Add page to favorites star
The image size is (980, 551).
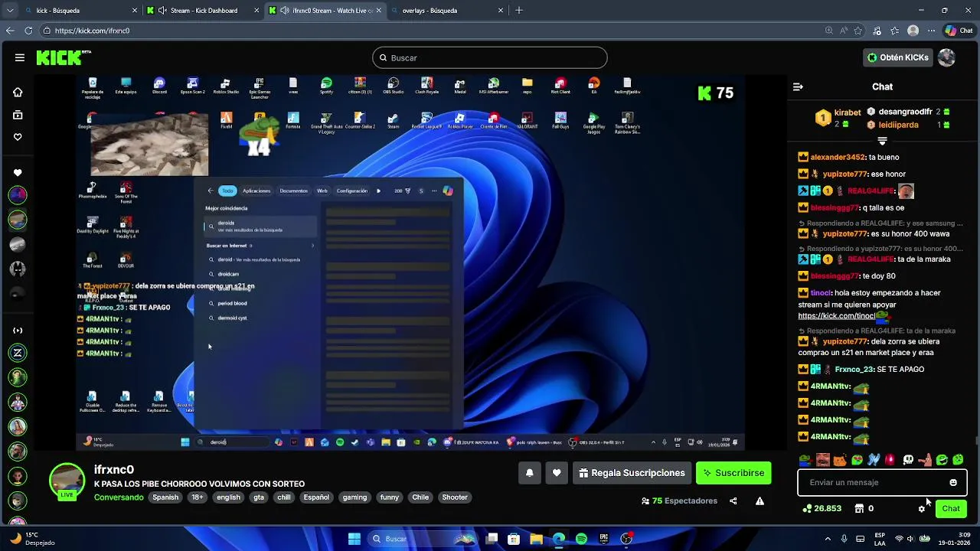(857, 31)
